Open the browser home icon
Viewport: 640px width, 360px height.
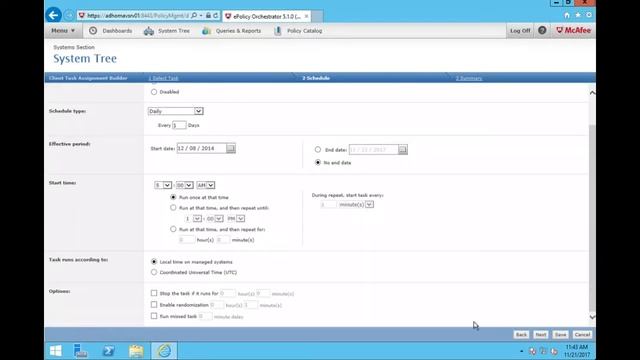point(567,15)
